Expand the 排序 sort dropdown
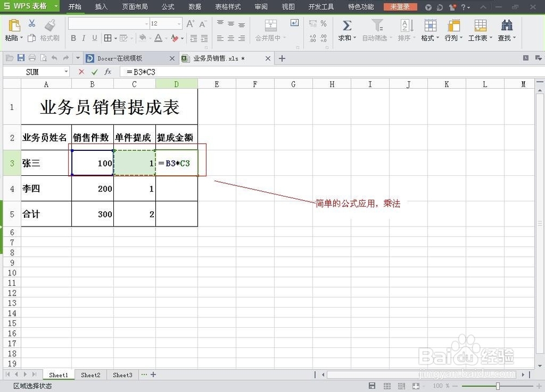Viewport: 545px width, 392px height. [x=414, y=38]
